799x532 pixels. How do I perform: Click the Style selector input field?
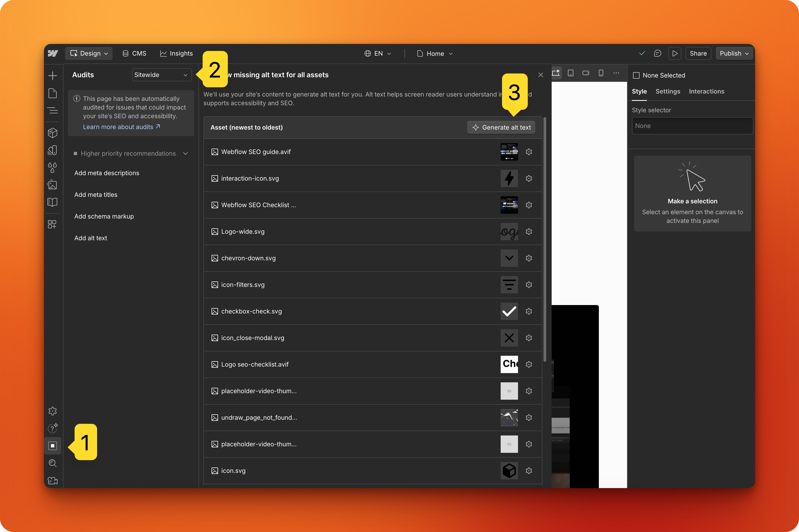(x=692, y=126)
